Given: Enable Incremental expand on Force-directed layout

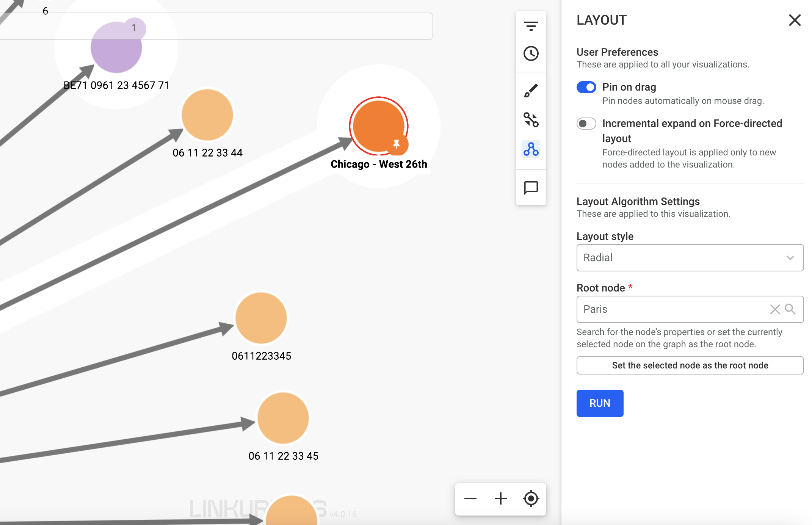Looking at the screenshot, I should click(x=586, y=124).
